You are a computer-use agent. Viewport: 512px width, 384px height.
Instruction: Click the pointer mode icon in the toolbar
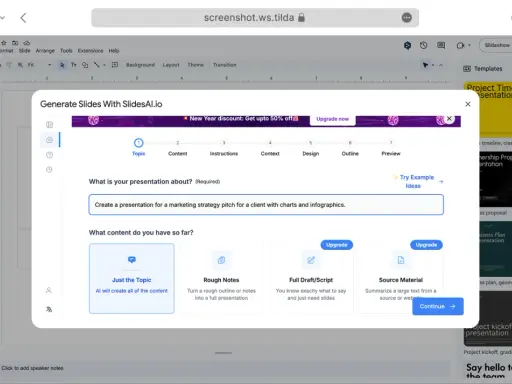(425, 65)
